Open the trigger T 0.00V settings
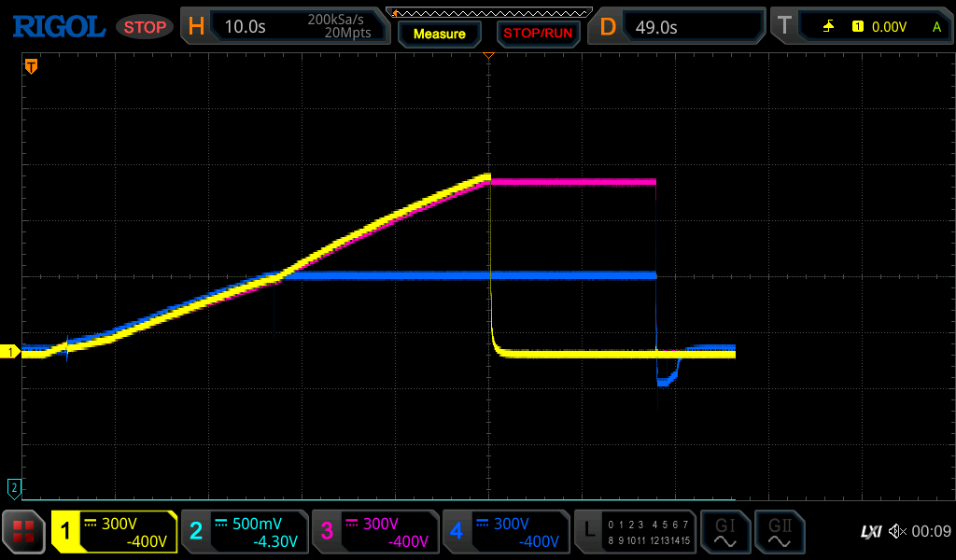Screen dimensions: 956x560 861,27
